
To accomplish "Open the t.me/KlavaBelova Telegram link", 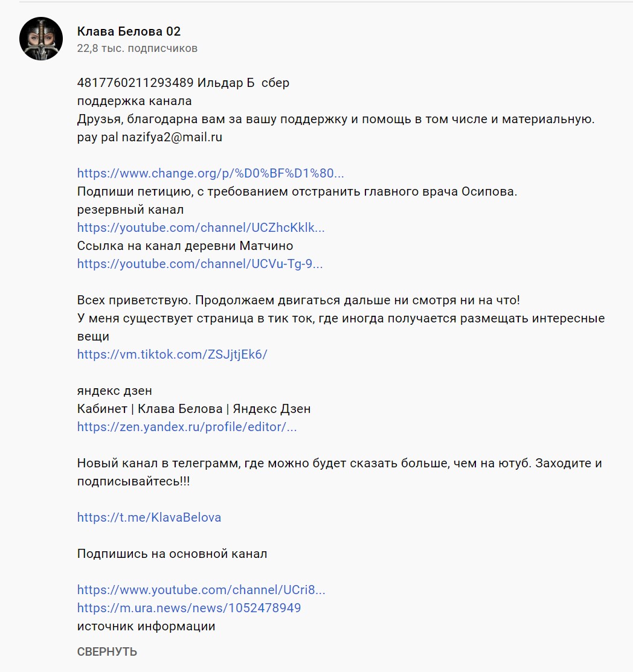I will pyautogui.click(x=149, y=517).
